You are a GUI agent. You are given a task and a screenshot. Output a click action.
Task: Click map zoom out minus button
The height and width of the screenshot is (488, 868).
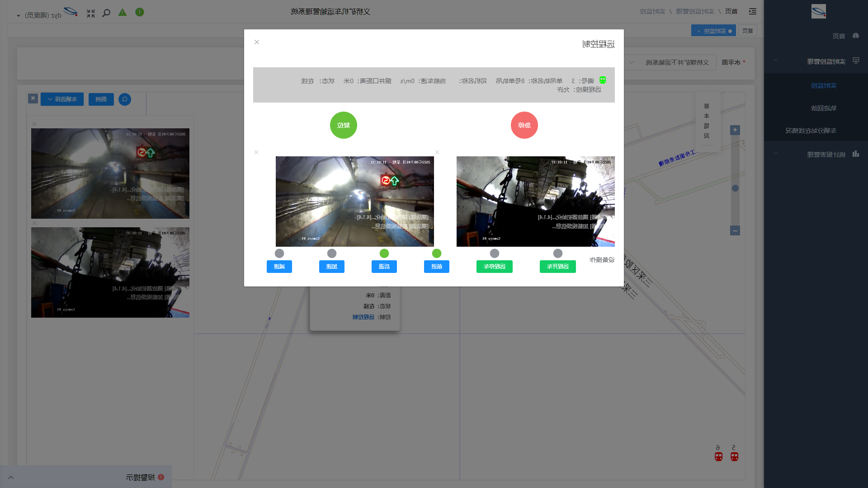pyautogui.click(x=735, y=231)
